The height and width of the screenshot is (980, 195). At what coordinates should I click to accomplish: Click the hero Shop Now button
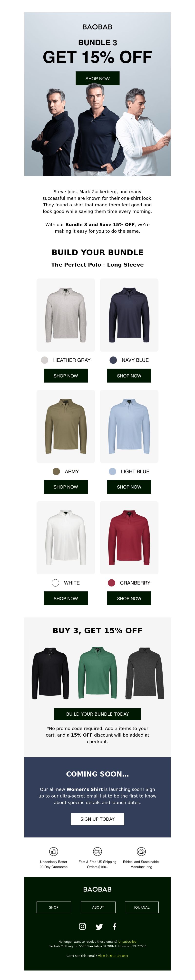tap(97, 78)
